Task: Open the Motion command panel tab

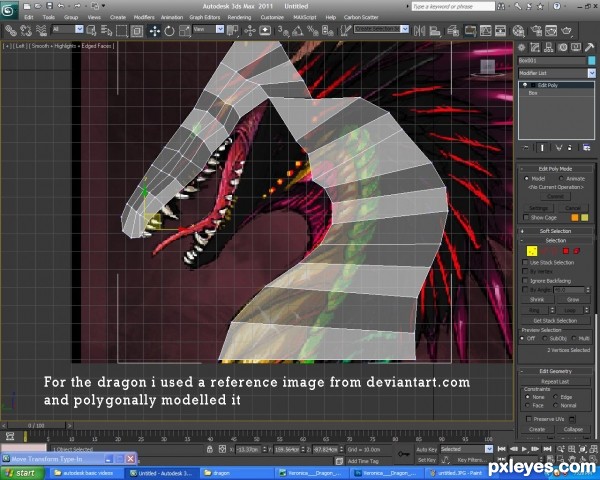Action: click(562, 47)
